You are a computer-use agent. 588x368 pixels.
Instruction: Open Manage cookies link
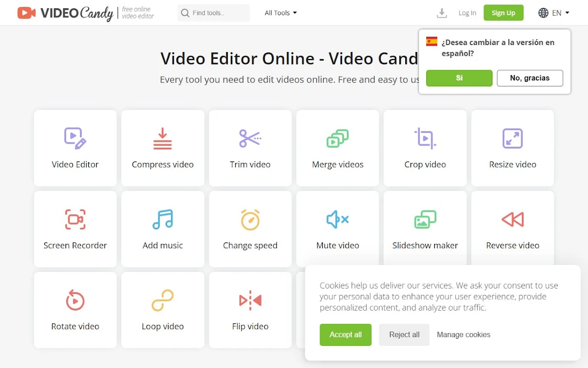464,335
